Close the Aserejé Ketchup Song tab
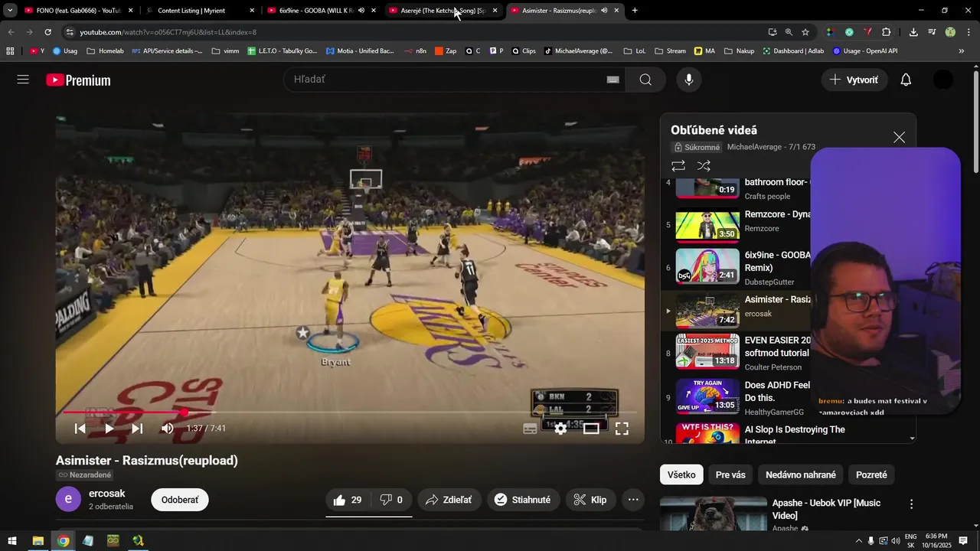Screen dimensions: 980x551 pos(495,11)
